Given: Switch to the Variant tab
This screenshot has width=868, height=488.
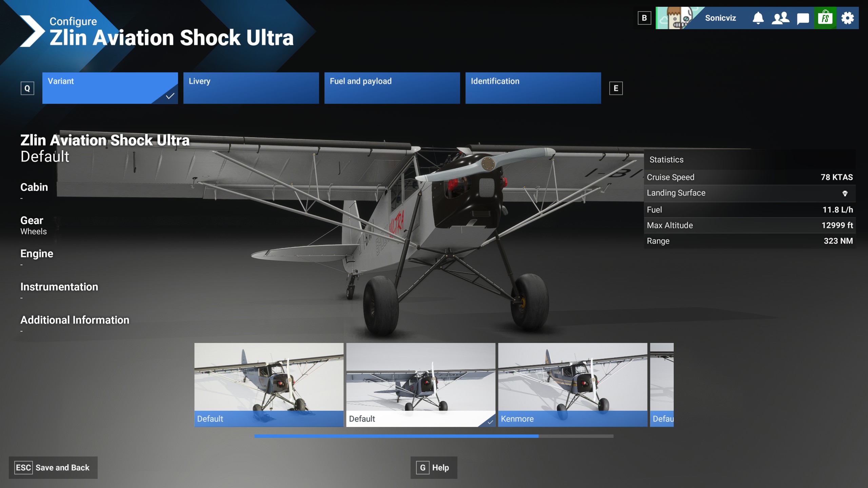Looking at the screenshot, I should point(110,88).
